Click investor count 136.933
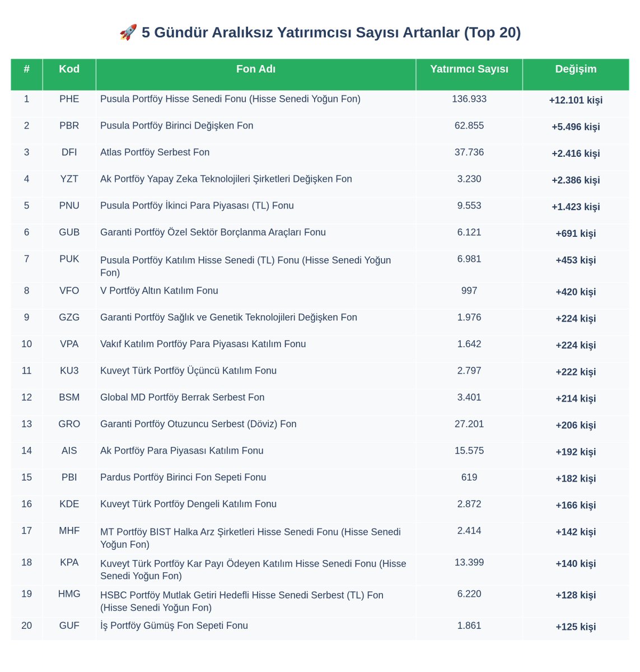The image size is (640, 672). pos(469,99)
